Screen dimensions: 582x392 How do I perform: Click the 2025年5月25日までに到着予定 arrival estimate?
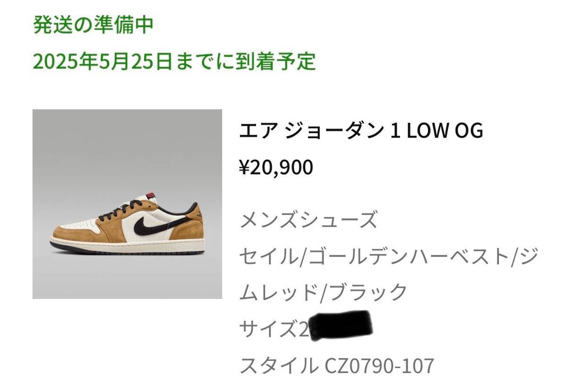point(174,61)
